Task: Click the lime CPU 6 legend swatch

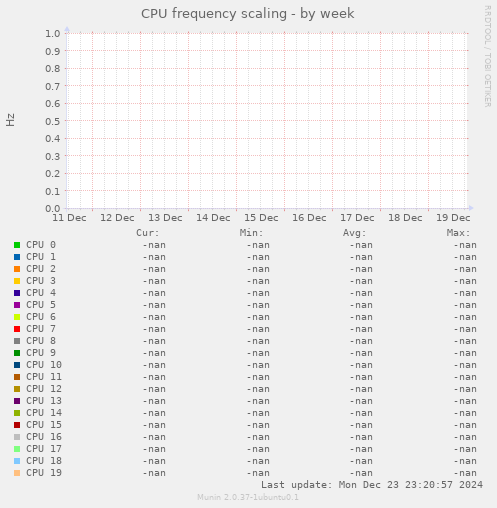Action: (x=17, y=317)
